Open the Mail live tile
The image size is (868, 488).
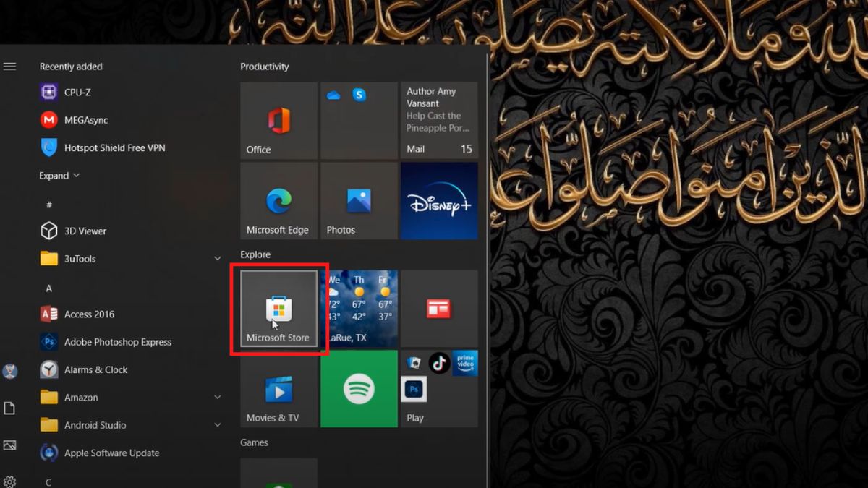pyautogui.click(x=439, y=120)
